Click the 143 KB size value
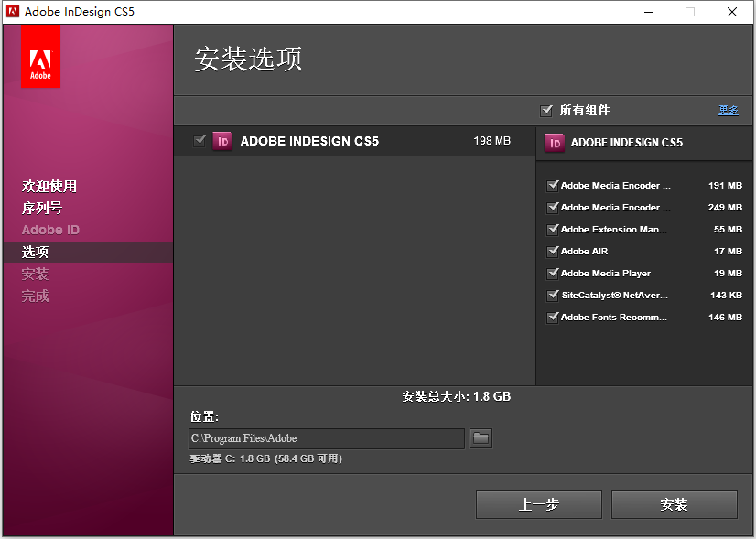This screenshot has width=756, height=539. (726, 295)
